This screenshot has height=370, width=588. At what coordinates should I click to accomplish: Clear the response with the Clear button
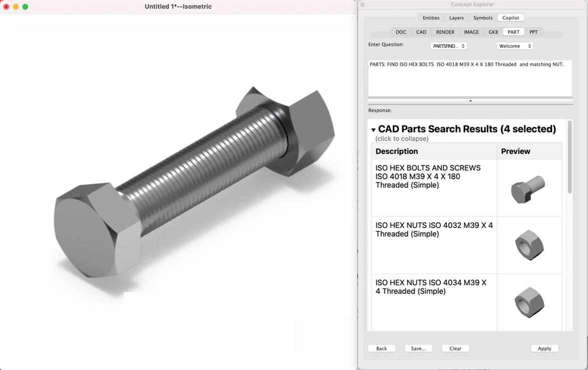tap(455, 348)
